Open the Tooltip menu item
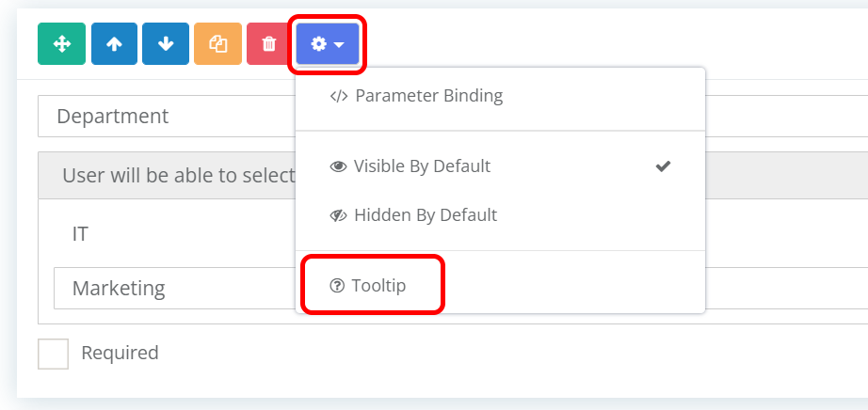Image resolution: width=868 pixels, height=410 pixels. point(500,286)
